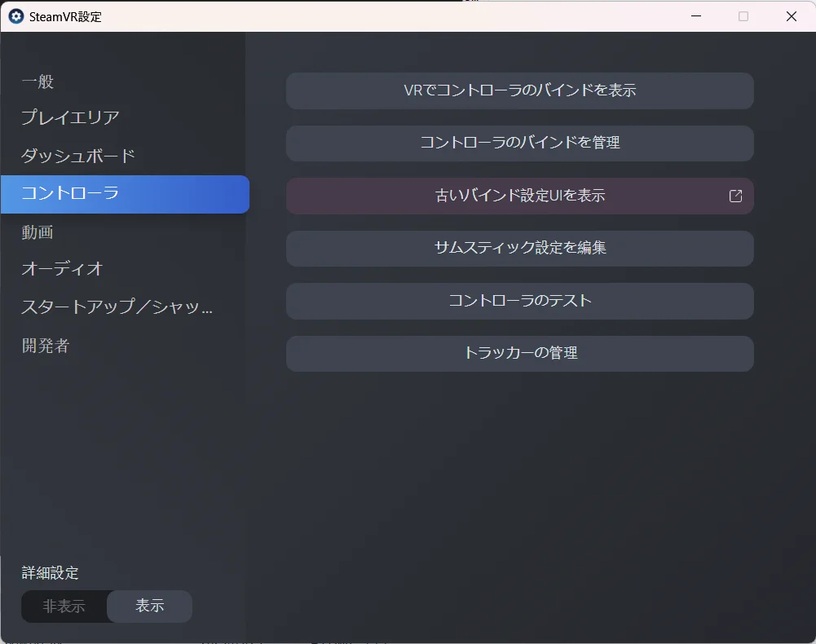Image resolution: width=816 pixels, height=644 pixels.
Task: Switch to the プレイエリア section
Action: pos(70,117)
